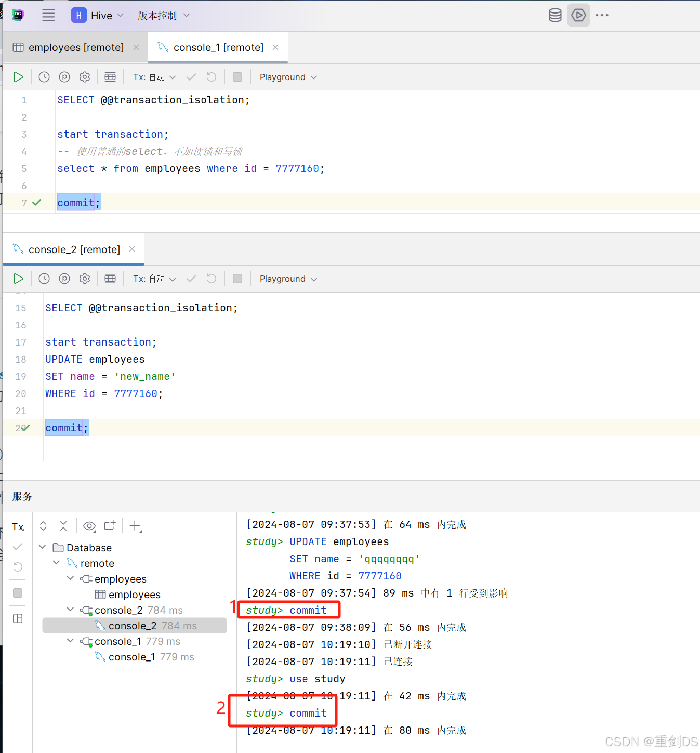
Task: Close the console_2 [remote] tab
Action: point(132,249)
